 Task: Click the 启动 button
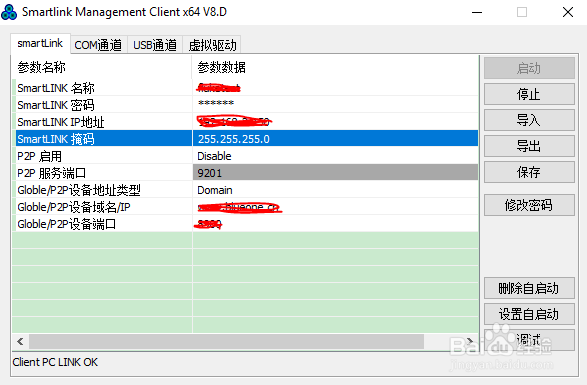pyautogui.click(x=529, y=68)
